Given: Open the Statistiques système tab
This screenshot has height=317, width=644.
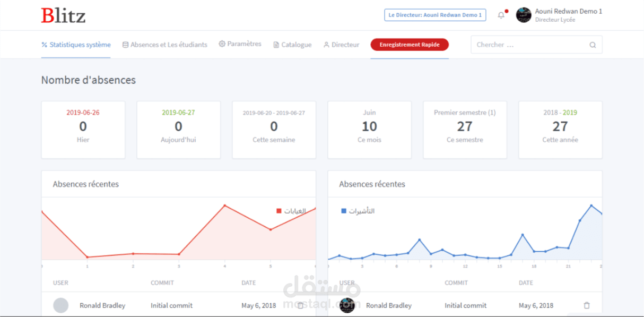Looking at the screenshot, I should (x=76, y=45).
